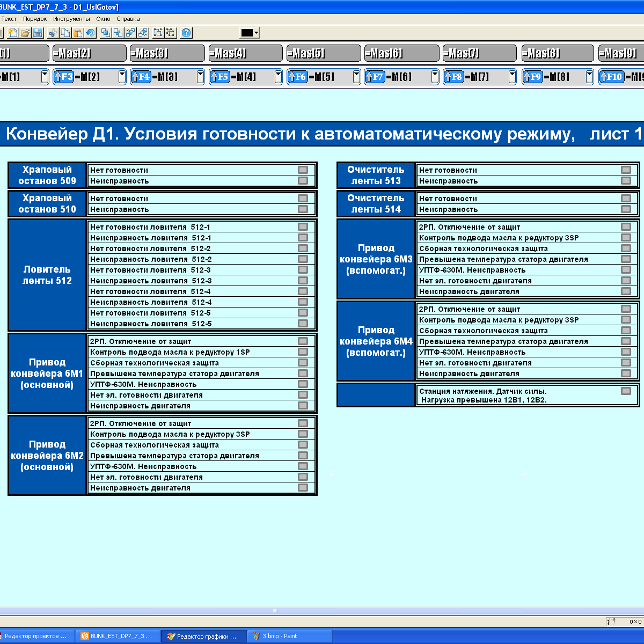
Task: Click the =Mas[6] button
Action: (x=401, y=53)
